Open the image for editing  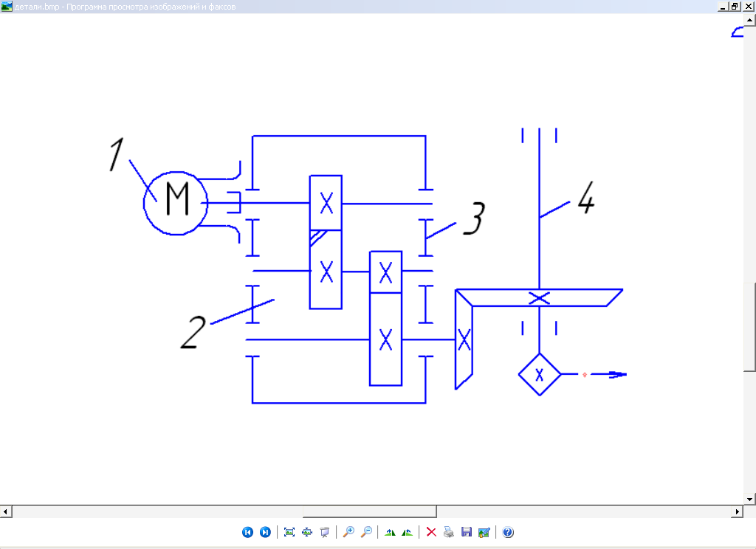484,532
